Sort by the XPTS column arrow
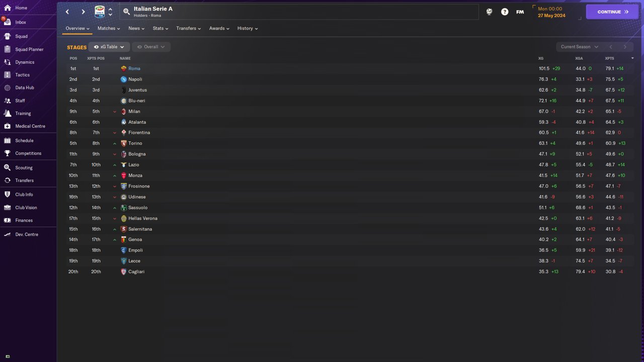Image resolution: width=644 pixels, height=362 pixels. click(632, 58)
